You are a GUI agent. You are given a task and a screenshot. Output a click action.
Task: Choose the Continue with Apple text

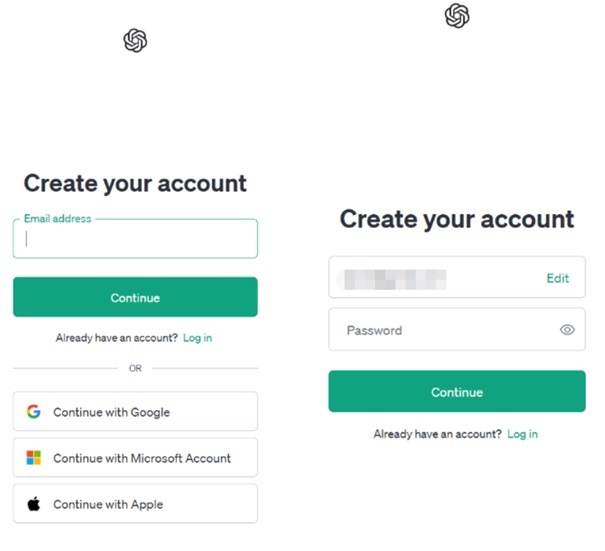pos(108,504)
